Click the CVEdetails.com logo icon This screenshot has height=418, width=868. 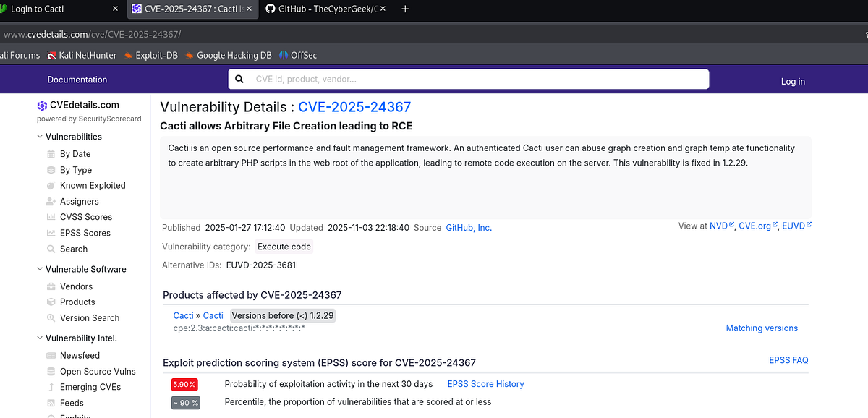tap(42, 105)
